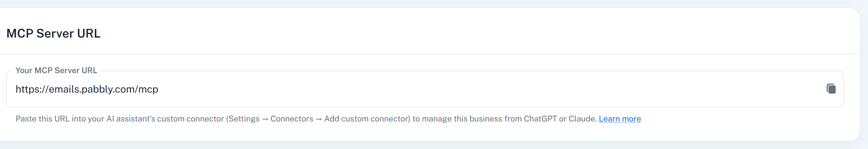Screen dimensions: 868x149
Task: Click the blank card area beside the heading
Action: point(472,32)
